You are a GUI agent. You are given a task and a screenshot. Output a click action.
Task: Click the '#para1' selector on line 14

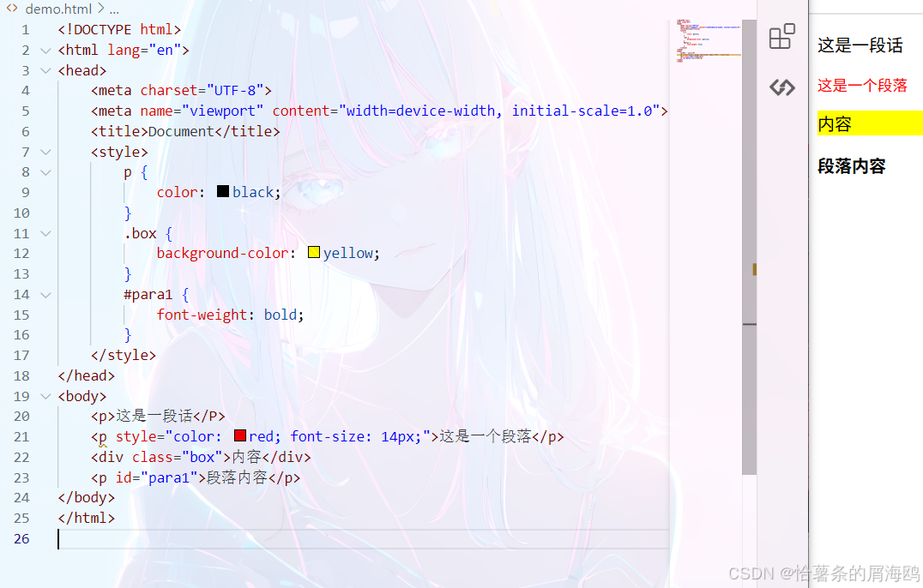(148, 295)
